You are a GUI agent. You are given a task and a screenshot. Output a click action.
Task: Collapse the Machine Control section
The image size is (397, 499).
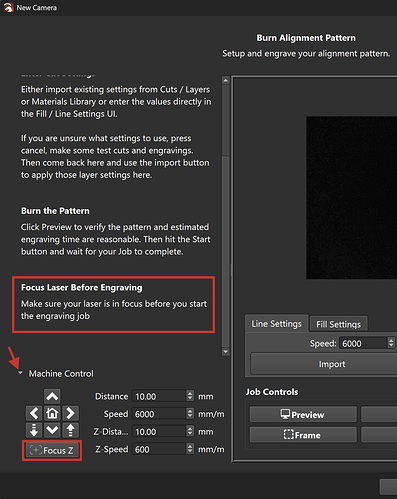[21, 373]
